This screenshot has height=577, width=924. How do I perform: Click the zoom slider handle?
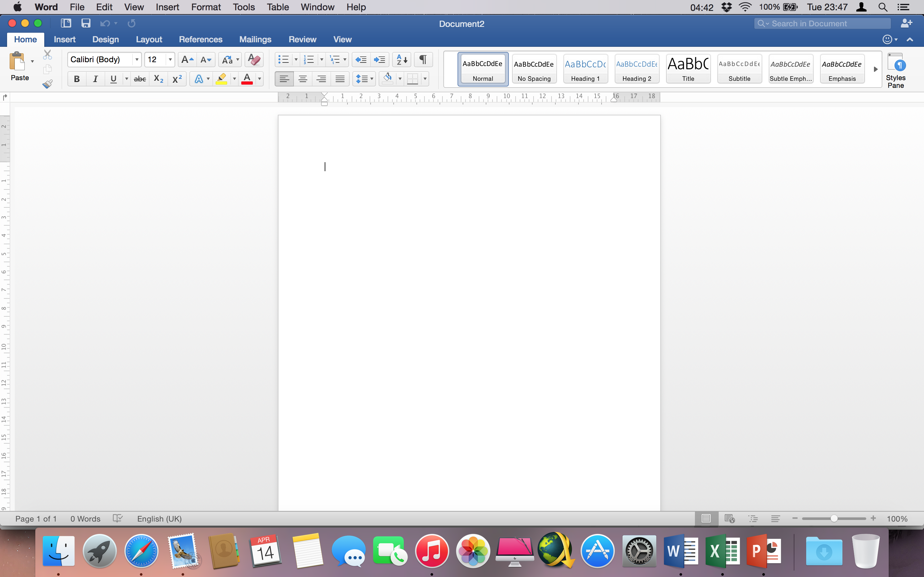(834, 519)
